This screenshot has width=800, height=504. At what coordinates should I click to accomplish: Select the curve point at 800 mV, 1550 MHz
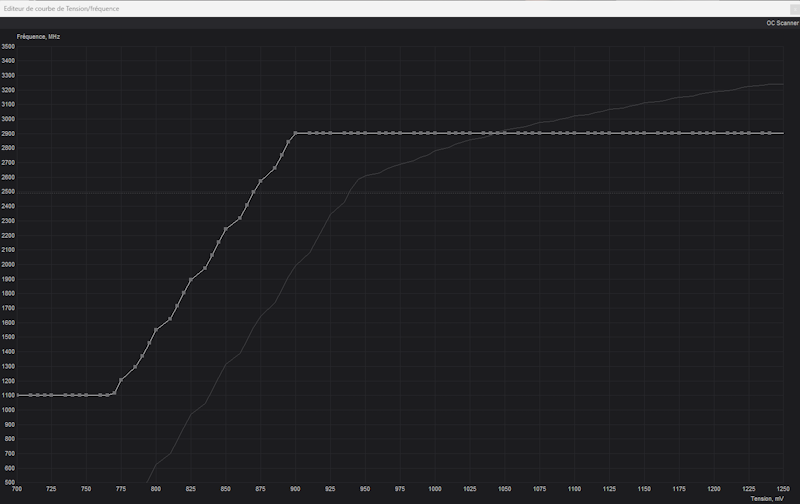point(156,330)
